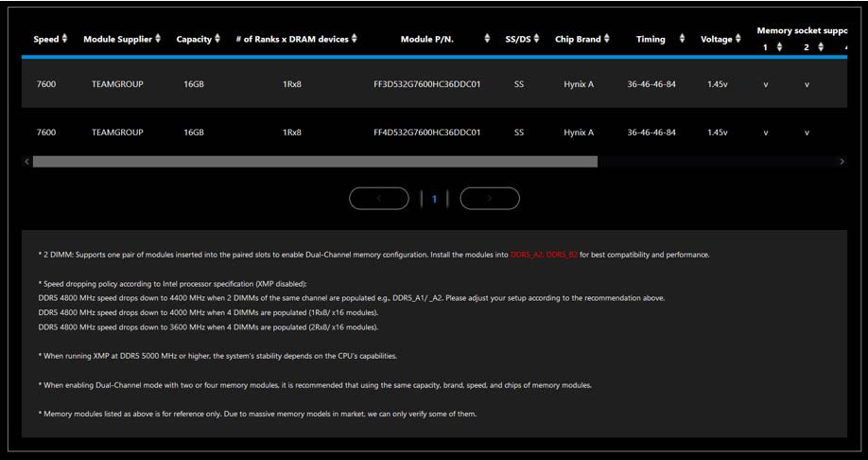Image resolution: width=868 pixels, height=460 pixels.
Task: Click the SS/DS header
Action: [x=518, y=40]
